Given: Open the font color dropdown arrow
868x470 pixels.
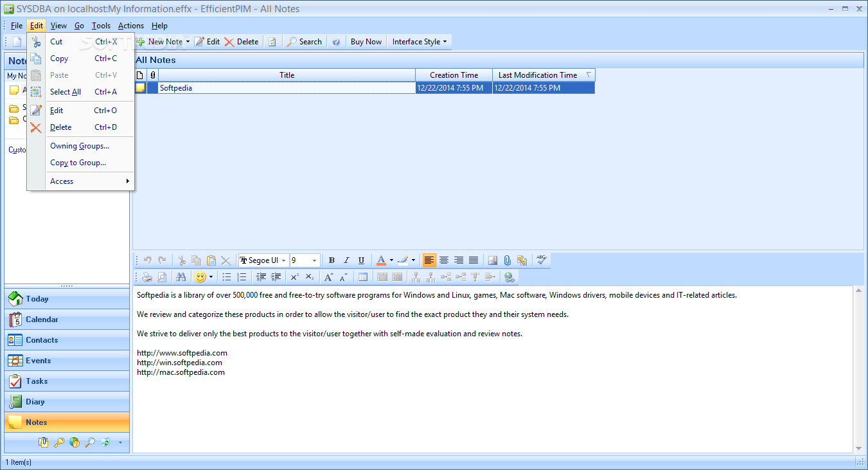Looking at the screenshot, I should coord(391,260).
